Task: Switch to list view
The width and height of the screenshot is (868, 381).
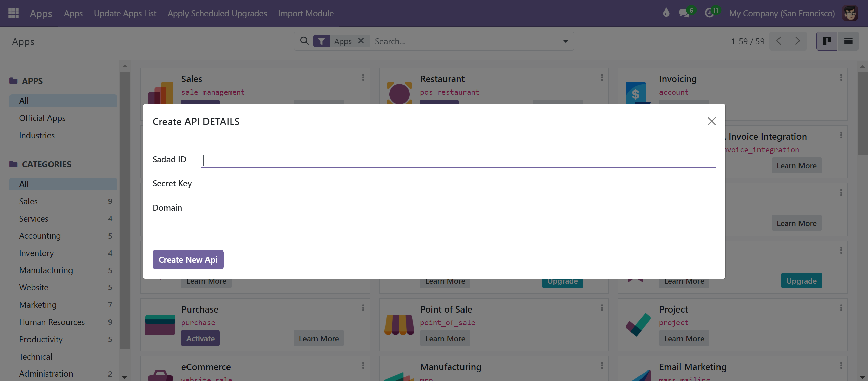Action: tap(848, 41)
